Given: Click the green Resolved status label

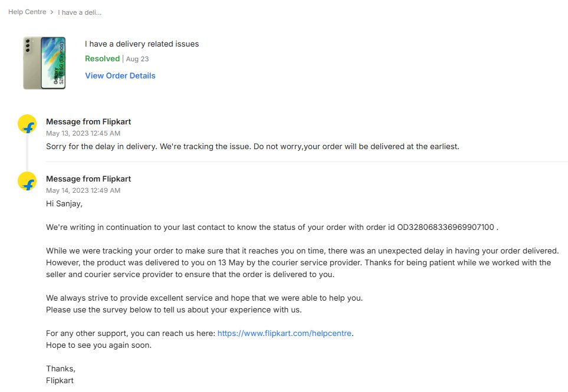Looking at the screenshot, I should coord(102,58).
